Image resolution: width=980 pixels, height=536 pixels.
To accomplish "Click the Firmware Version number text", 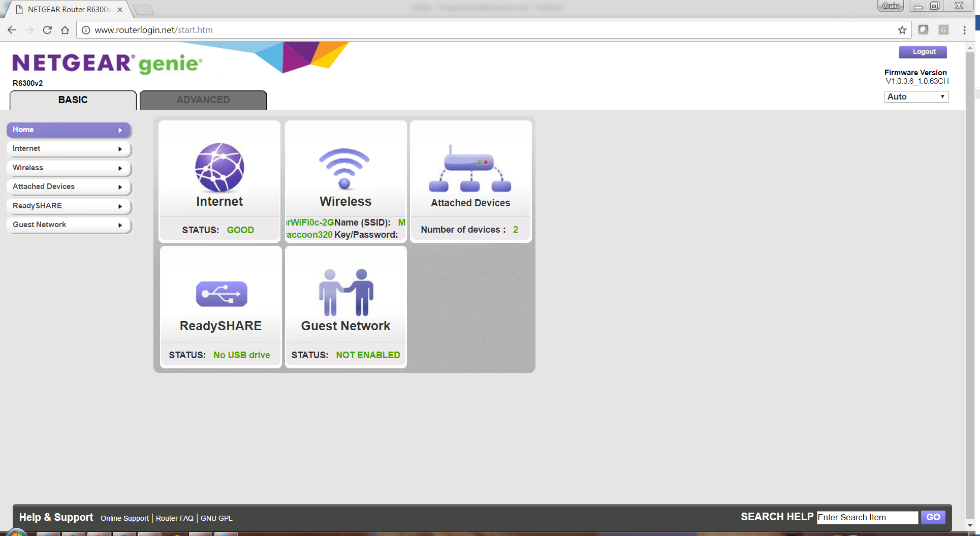I will [918, 81].
